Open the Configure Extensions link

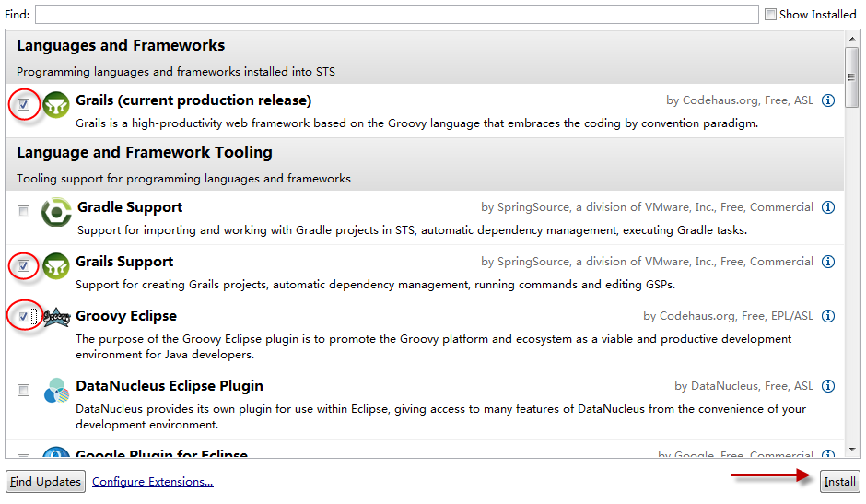[x=153, y=482]
